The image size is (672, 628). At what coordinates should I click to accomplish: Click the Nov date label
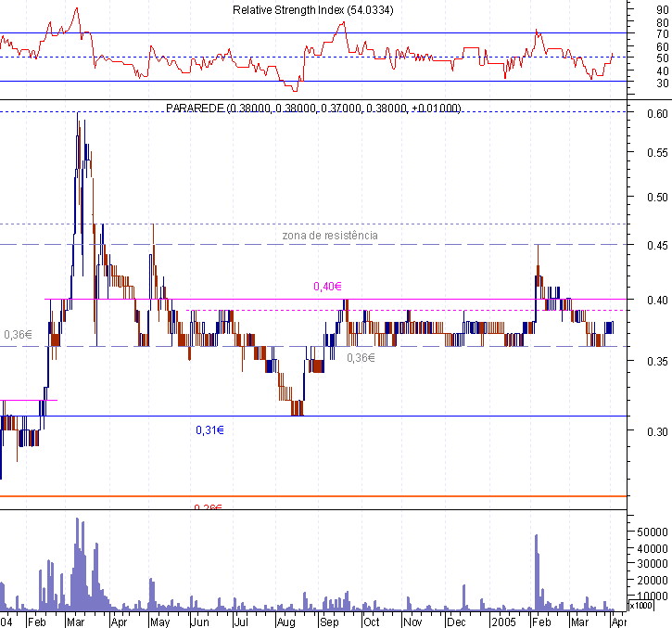tap(412, 622)
